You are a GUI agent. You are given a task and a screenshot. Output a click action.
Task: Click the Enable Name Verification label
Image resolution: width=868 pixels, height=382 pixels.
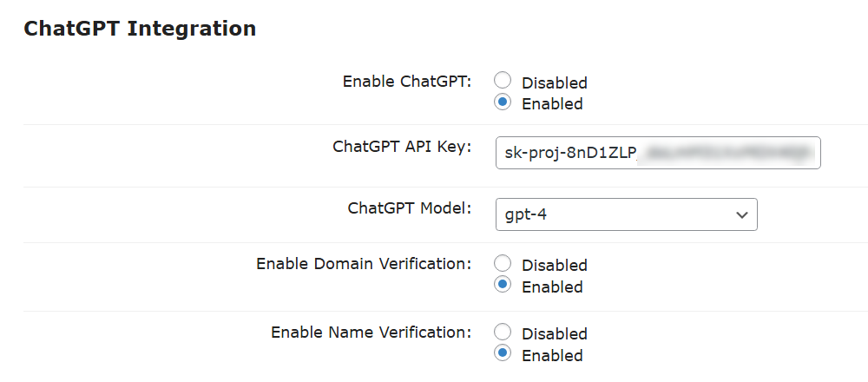(x=371, y=333)
